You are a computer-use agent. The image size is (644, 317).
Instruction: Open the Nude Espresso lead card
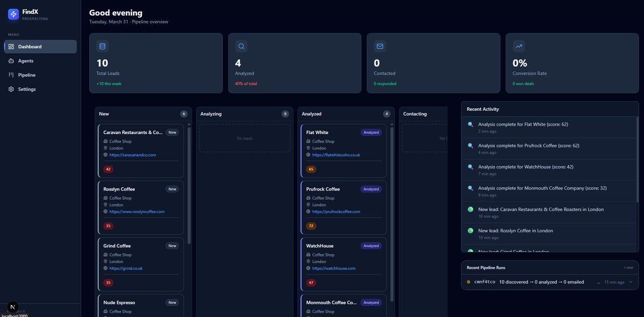click(x=141, y=306)
